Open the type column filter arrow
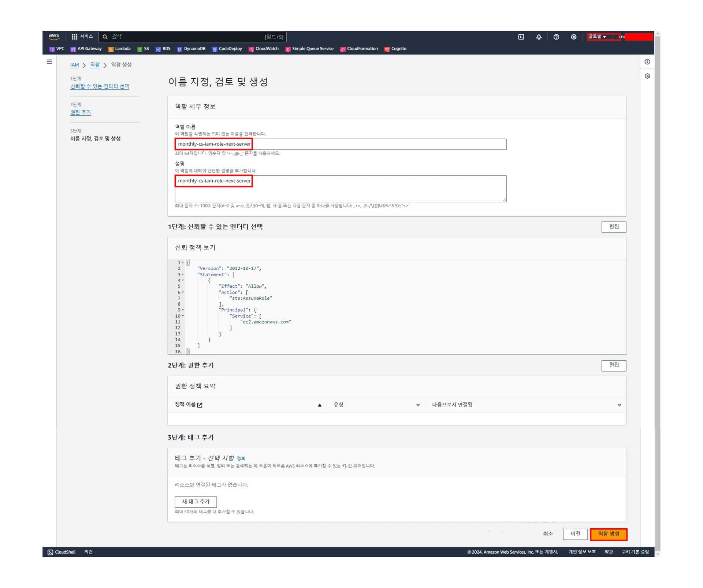This screenshot has width=703, height=588. point(418,405)
